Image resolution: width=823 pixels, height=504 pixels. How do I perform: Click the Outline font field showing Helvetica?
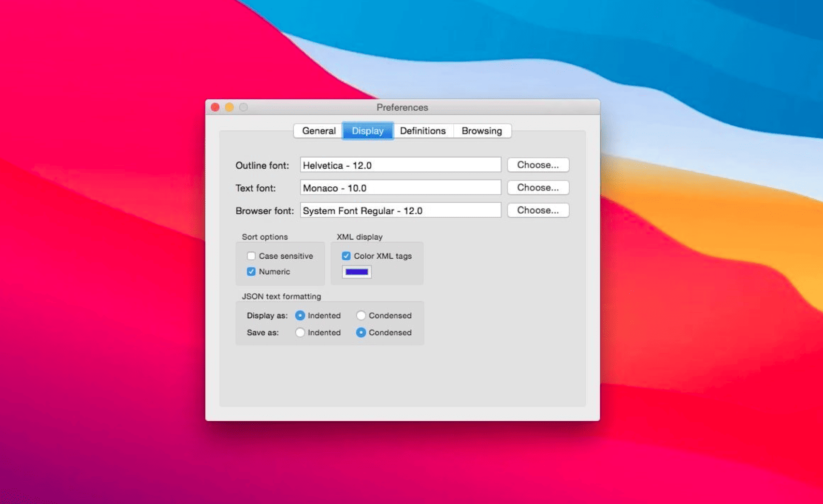pyautogui.click(x=400, y=165)
